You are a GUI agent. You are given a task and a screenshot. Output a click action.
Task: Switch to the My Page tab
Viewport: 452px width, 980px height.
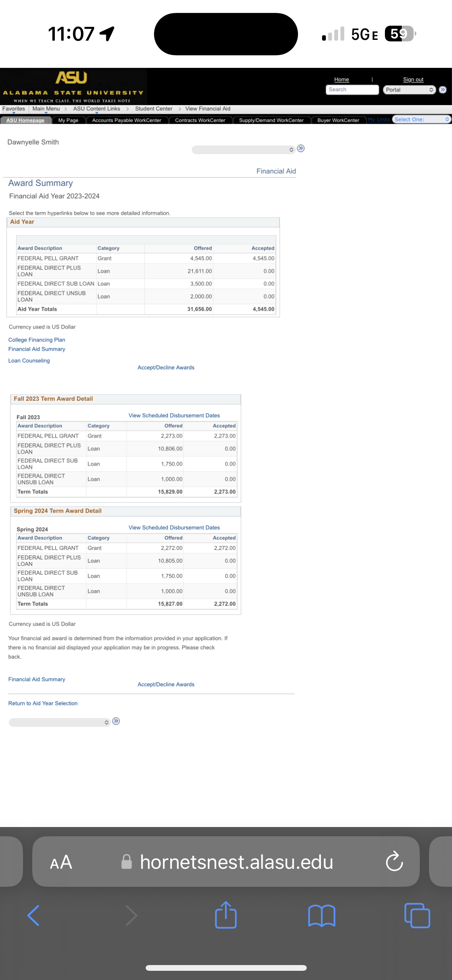68,120
